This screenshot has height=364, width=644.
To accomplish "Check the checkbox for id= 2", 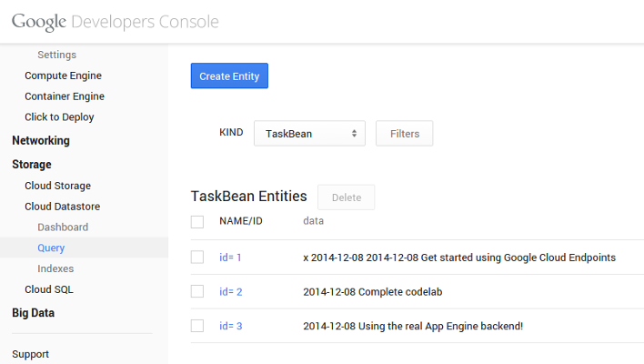I will click(x=197, y=291).
